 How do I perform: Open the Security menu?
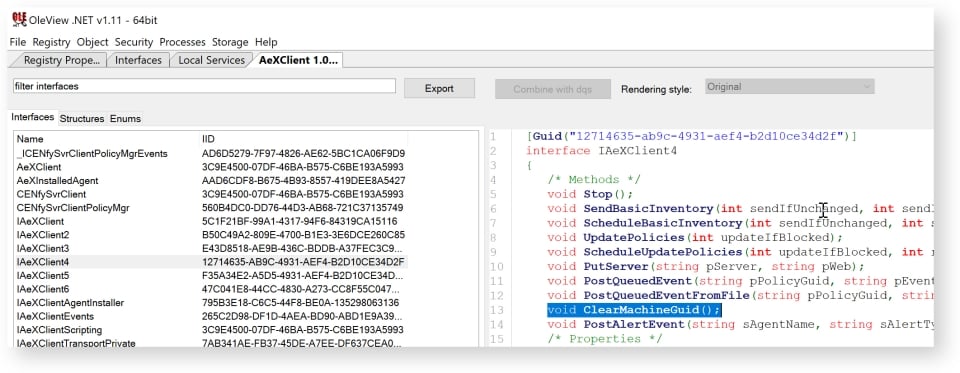click(x=133, y=42)
